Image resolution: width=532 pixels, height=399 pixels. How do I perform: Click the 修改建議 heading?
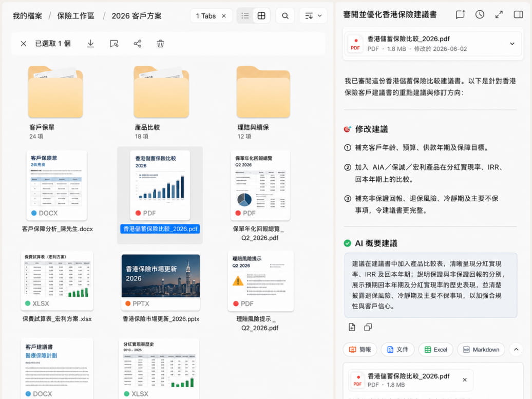[x=371, y=129]
